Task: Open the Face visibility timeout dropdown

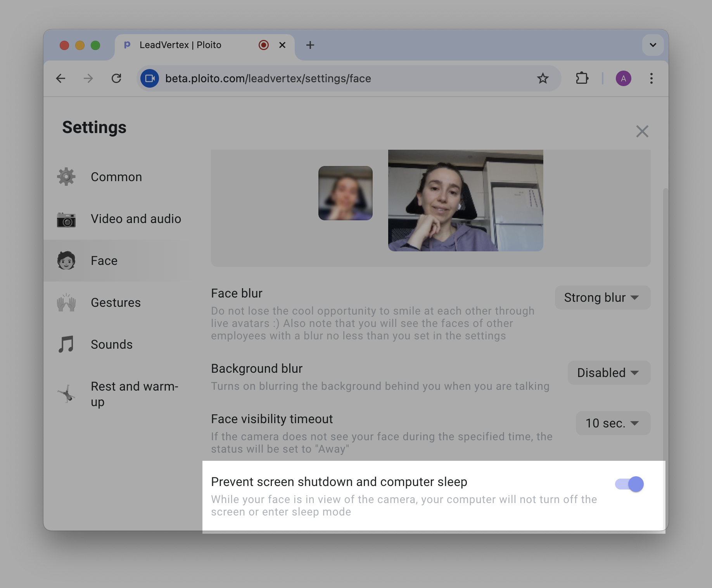Action: 613,423
